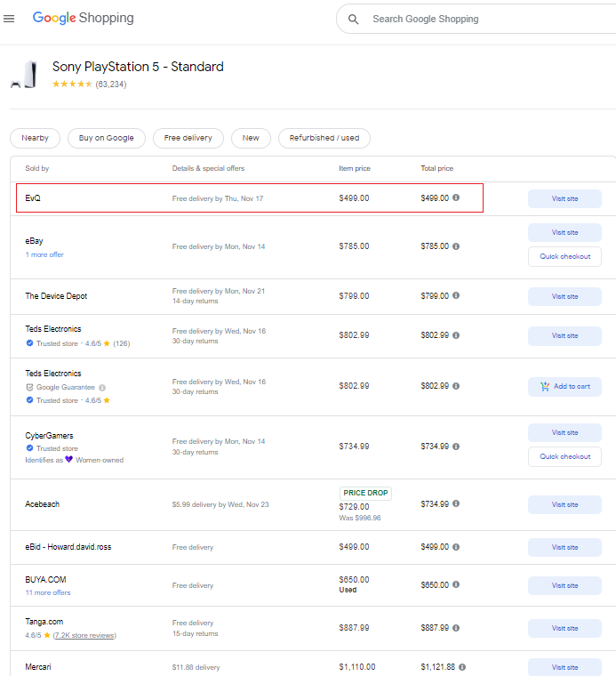
Task: Visit site for CyberGamers
Action: [x=564, y=432]
